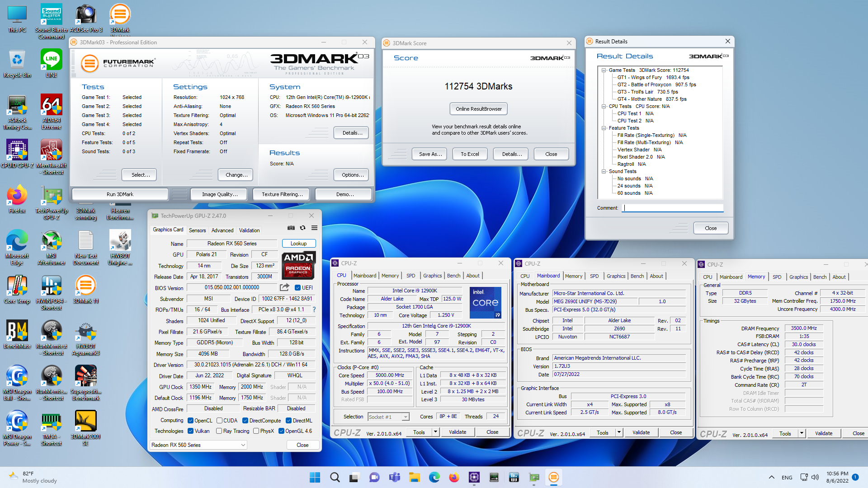The height and width of the screenshot is (488, 868).
Task: Toggle the Vulkan checkbox in GPU-Z
Action: [190, 431]
